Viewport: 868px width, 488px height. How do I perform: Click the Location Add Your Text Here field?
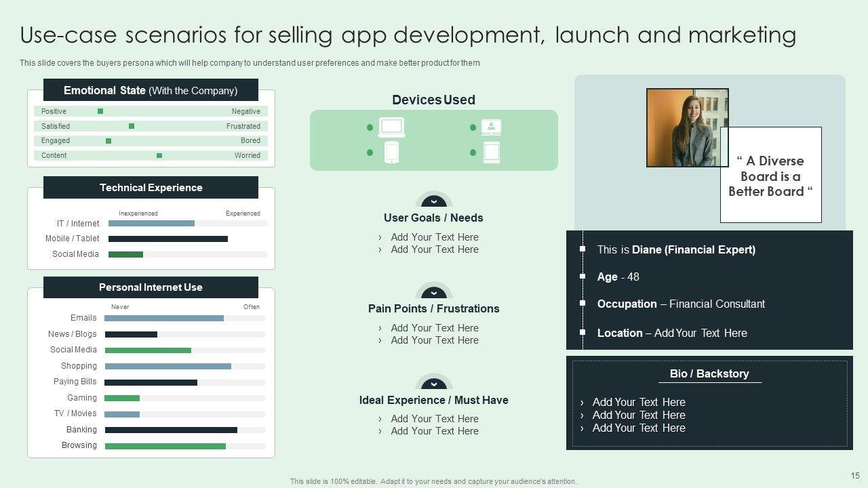701,333
